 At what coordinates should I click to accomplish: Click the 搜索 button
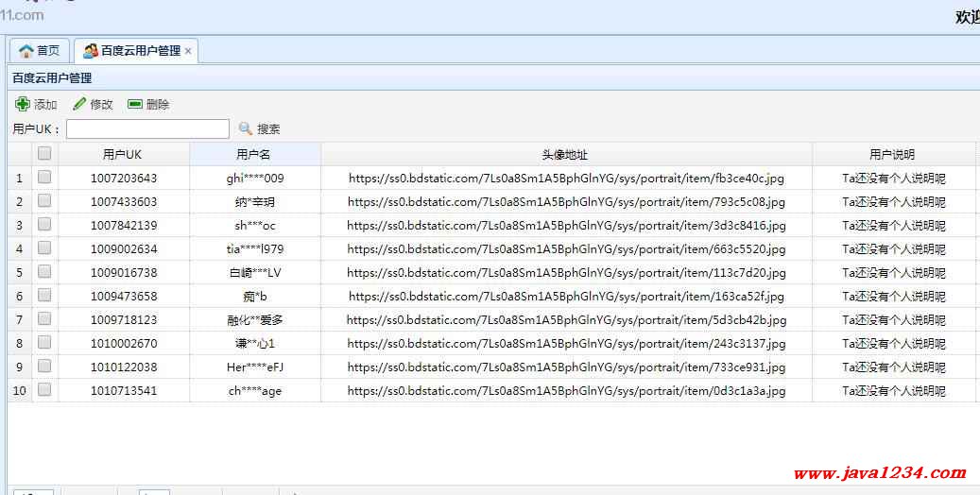[259, 128]
